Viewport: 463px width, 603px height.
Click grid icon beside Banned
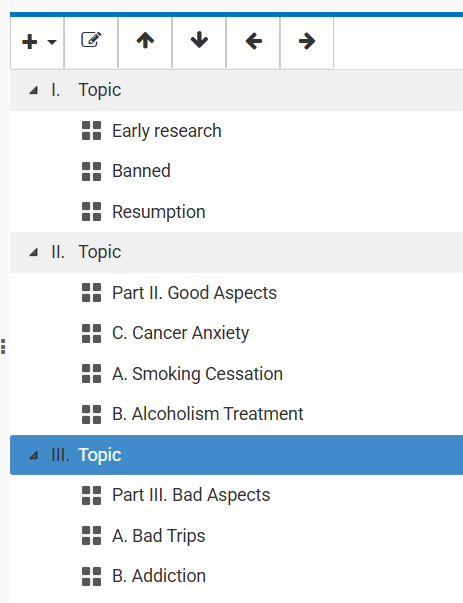click(92, 171)
